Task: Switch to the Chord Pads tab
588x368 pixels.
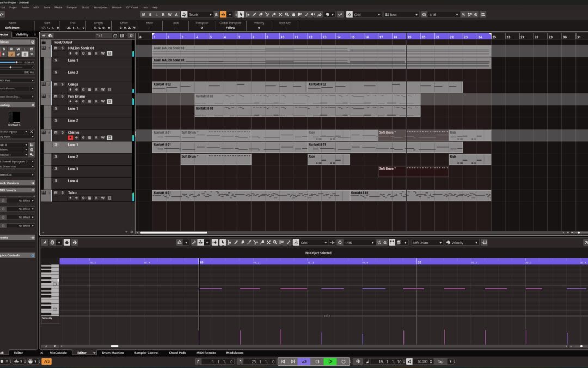Action: [177, 353]
